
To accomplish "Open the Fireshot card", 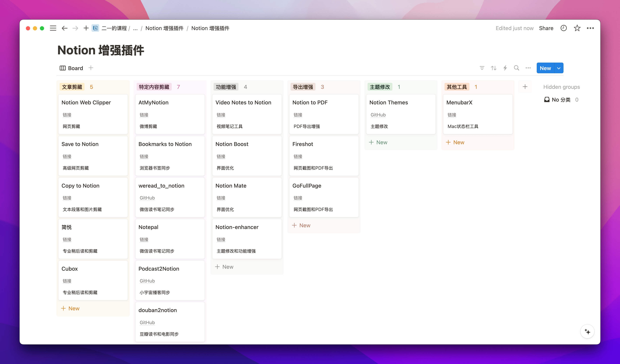I will tap(324, 156).
